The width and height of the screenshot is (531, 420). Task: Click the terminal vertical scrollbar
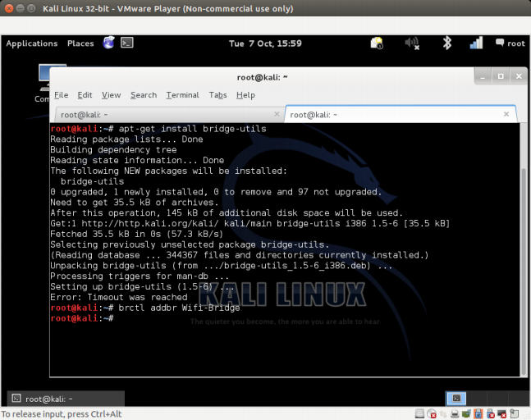coord(523,246)
